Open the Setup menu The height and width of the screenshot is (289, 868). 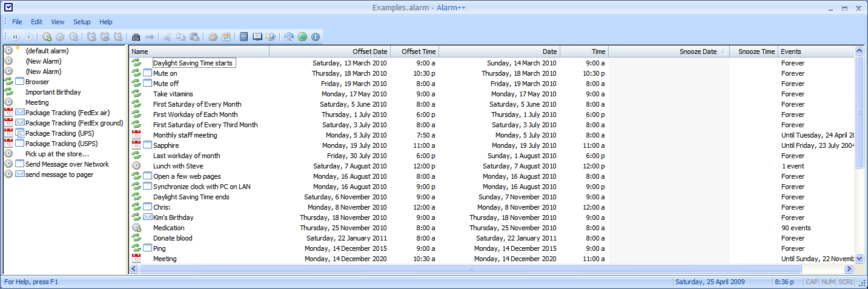pyautogui.click(x=82, y=22)
